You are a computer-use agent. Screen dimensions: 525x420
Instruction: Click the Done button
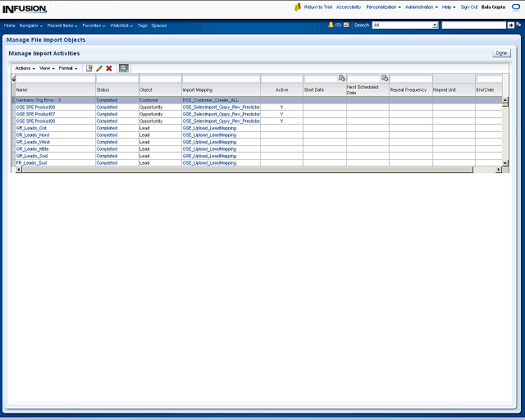(501, 52)
